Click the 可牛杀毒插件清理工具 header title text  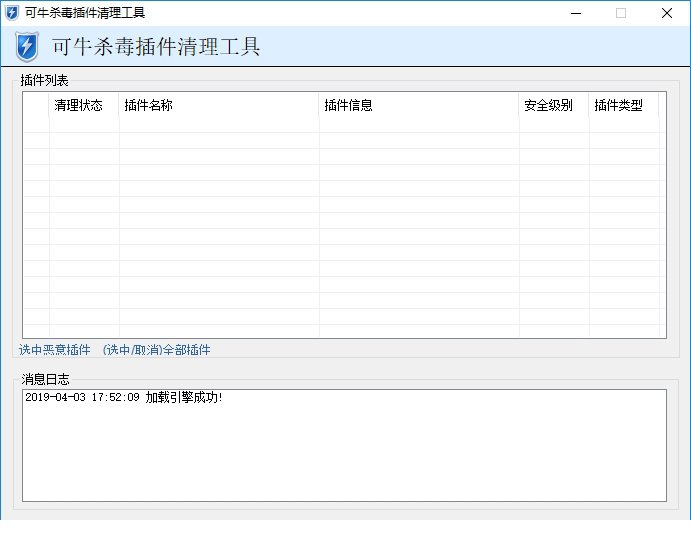155,47
